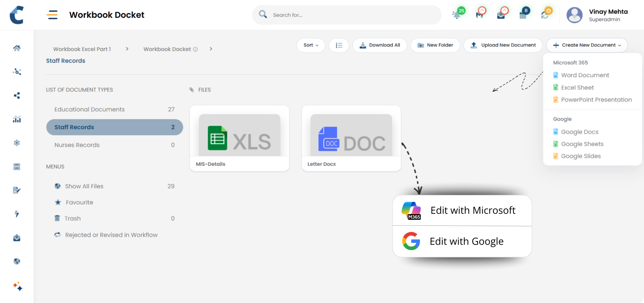Select Excel Sheet from Microsoft 365 menu
644x303 pixels.
[x=577, y=88]
